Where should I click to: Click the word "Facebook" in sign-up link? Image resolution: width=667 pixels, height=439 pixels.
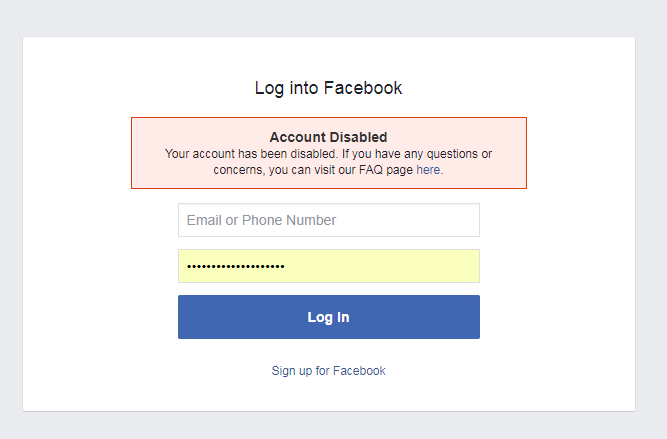click(359, 371)
